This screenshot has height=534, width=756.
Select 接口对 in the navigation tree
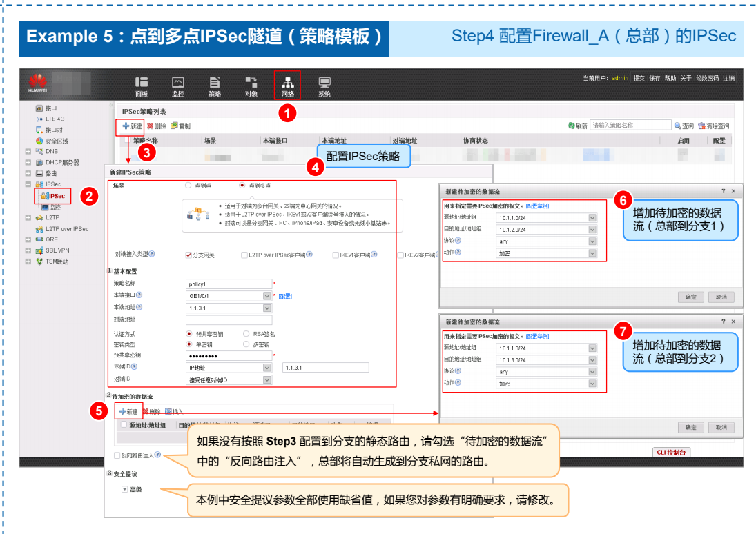49,130
